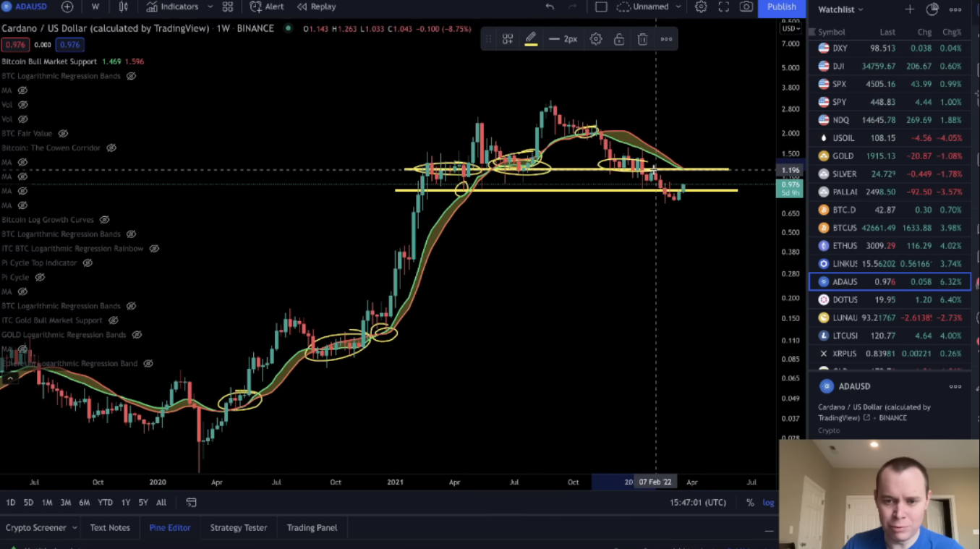Redo the last chart action
The image size is (980, 549).
573,7
